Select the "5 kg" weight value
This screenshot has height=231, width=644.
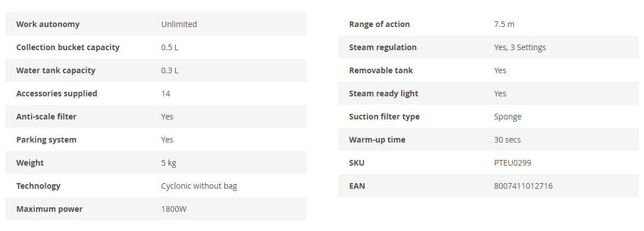point(168,163)
